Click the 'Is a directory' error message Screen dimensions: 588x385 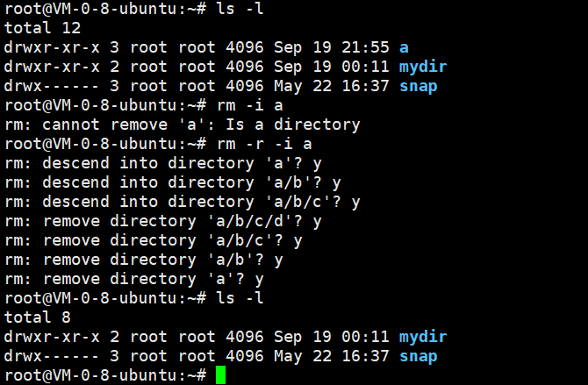[292, 125]
